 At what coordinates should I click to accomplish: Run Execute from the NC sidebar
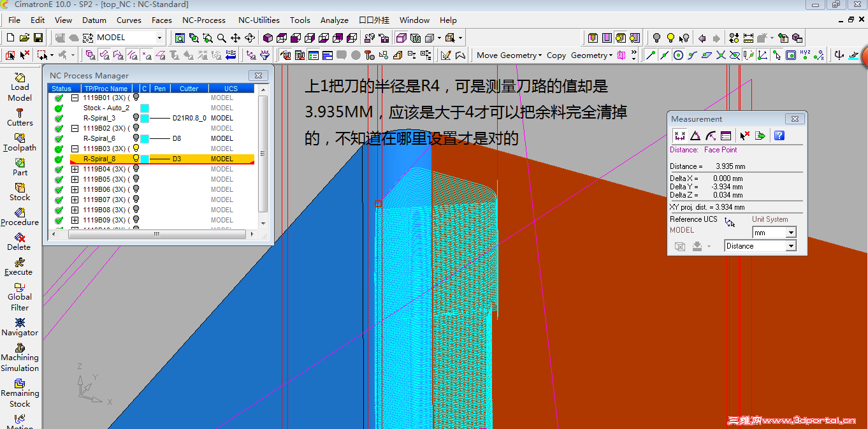pyautogui.click(x=18, y=266)
